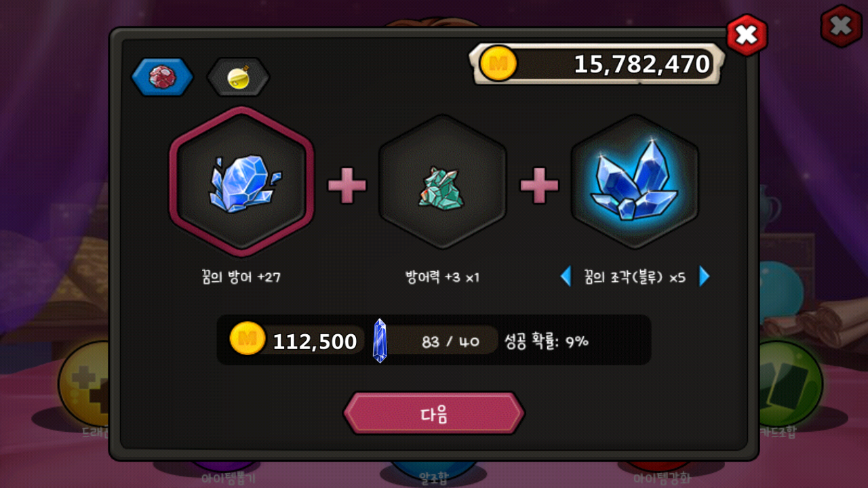Click the blue crystal shard count icon
868x488 pixels.
[x=380, y=340]
